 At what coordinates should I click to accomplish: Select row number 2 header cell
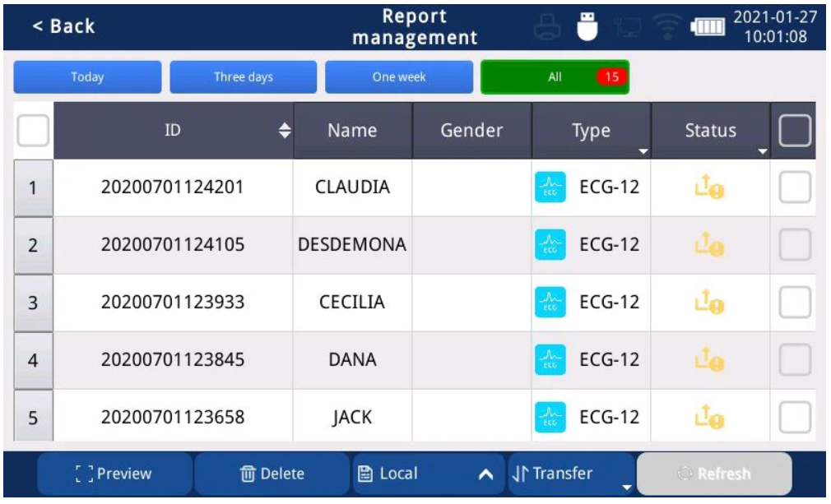[34, 245]
